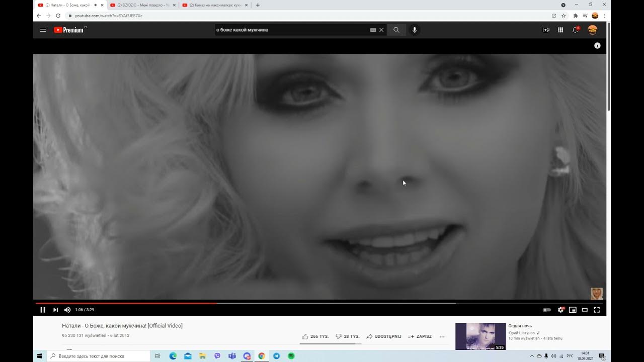
Task: Click UDOSTĘPNIJ share button
Action: click(384, 336)
